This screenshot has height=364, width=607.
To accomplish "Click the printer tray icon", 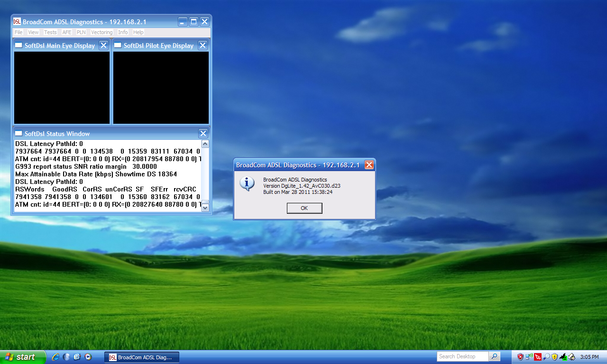I will point(572,357).
